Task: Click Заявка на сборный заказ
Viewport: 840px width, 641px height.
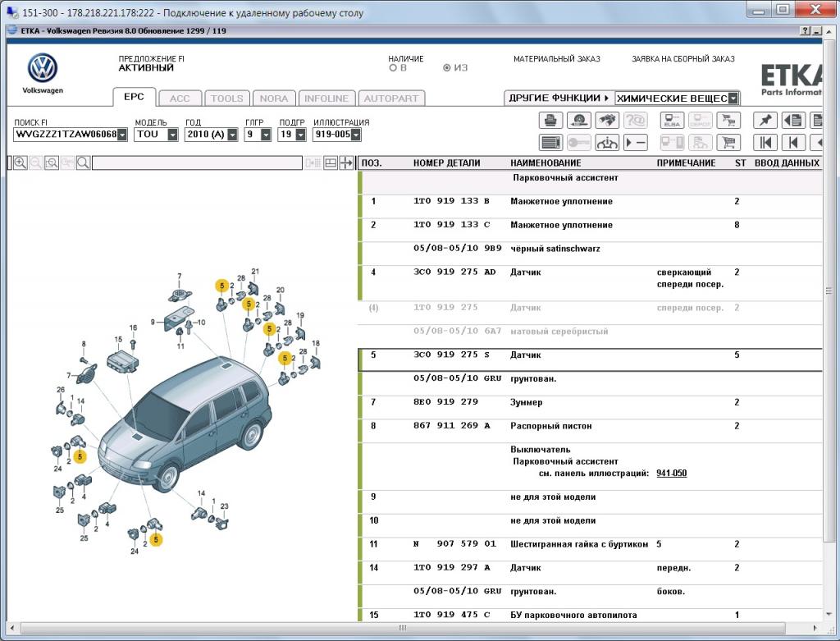Action: [x=683, y=59]
